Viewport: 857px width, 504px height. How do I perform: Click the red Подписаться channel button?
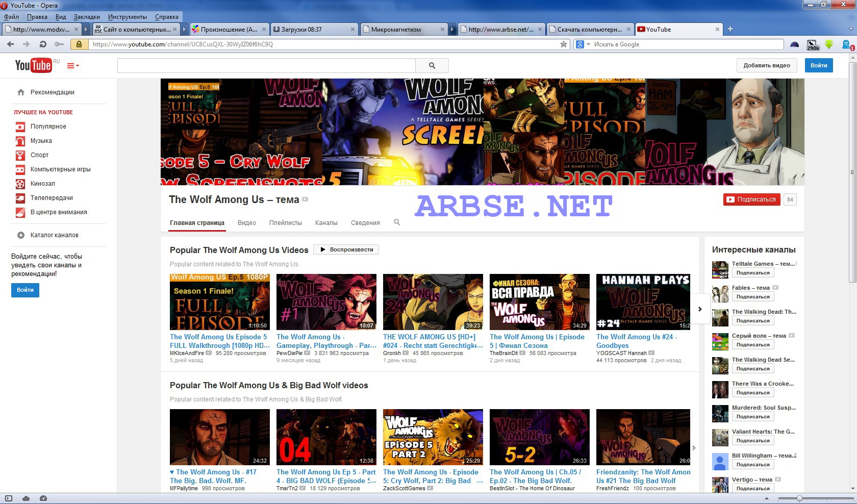pos(752,199)
